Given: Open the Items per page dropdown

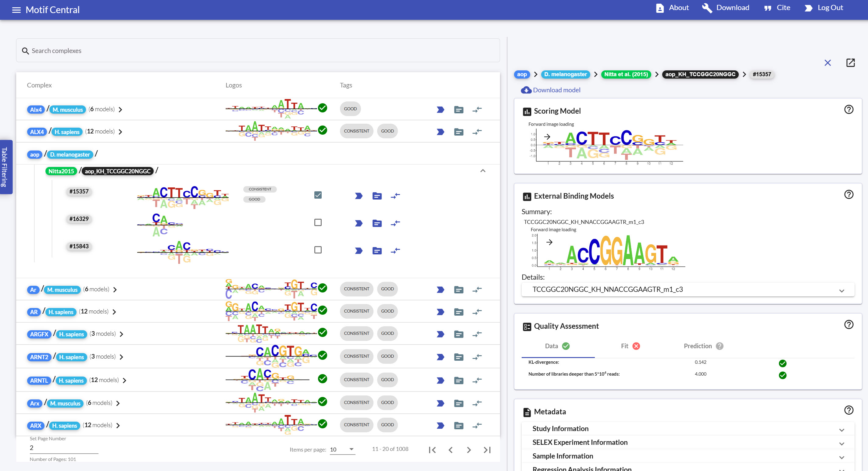Looking at the screenshot, I should (x=342, y=449).
